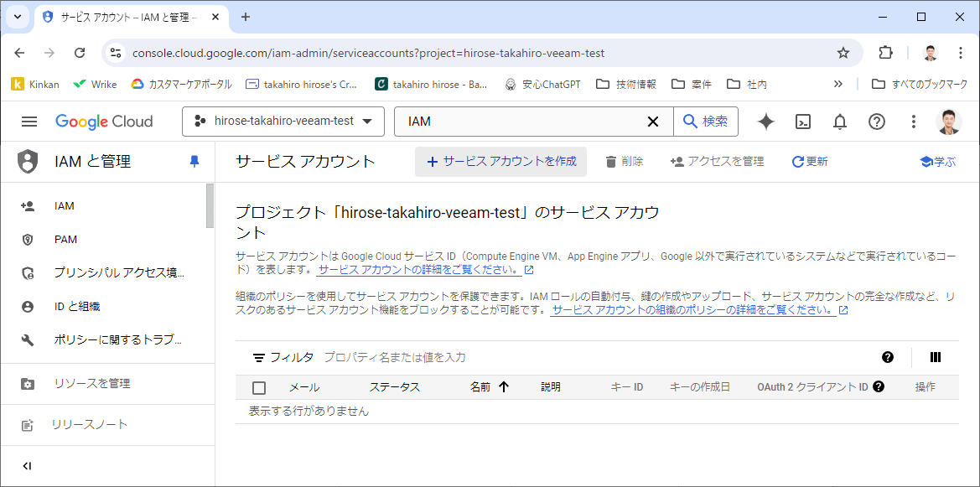The image size is (980, 487).
Task: Open the takahiro hirose's Cr... bookmark
Action: pos(302,84)
